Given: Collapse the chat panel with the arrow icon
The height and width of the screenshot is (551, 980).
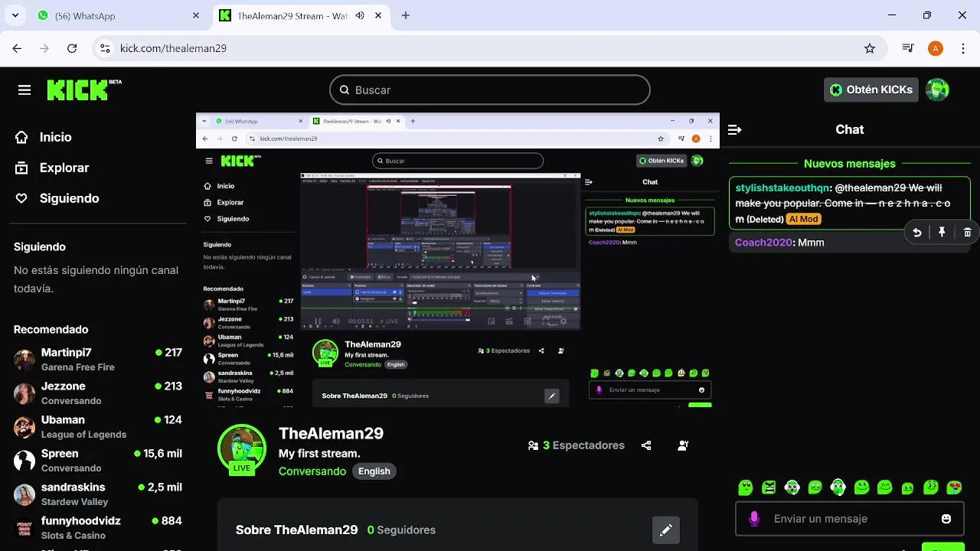Looking at the screenshot, I should tap(734, 129).
